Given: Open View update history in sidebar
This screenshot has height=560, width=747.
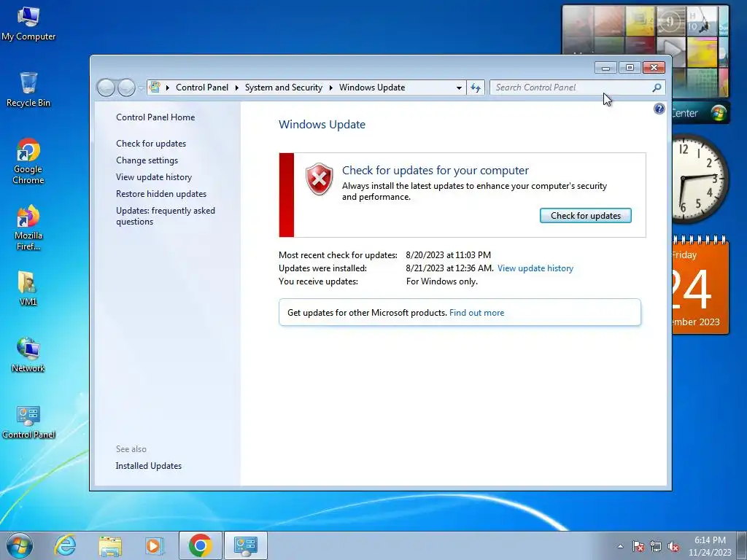Looking at the screenshot, I should pos(154,177).
